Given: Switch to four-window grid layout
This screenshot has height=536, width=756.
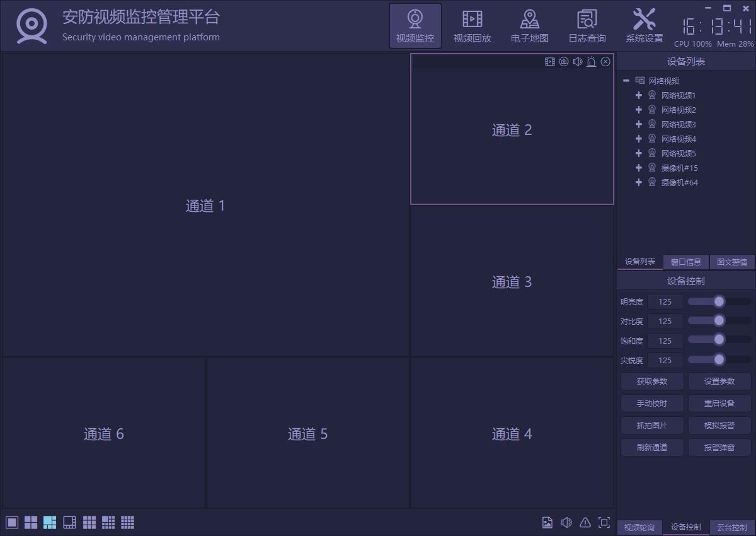Looking at the screenshot, I should click(31, 522).
